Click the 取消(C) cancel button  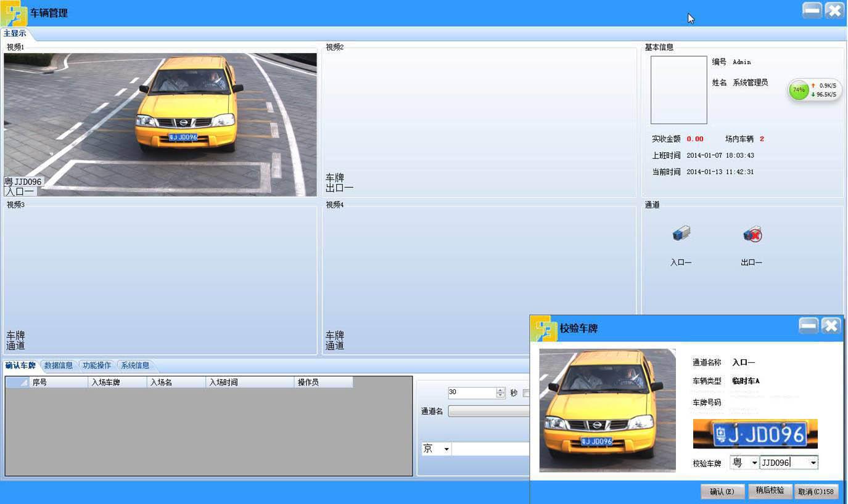point(816,492)
